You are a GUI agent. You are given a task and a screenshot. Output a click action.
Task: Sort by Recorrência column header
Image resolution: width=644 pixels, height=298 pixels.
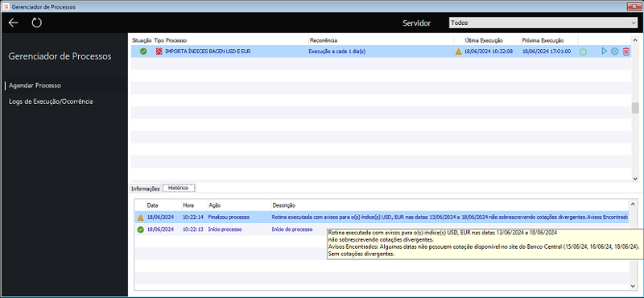(x=324, y=41)
